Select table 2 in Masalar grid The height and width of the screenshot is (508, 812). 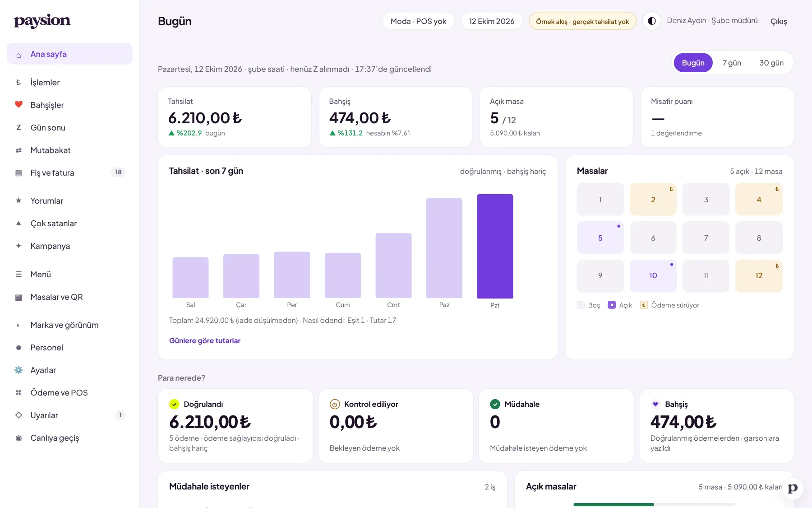pyautogui.click(x=653, y=200)
